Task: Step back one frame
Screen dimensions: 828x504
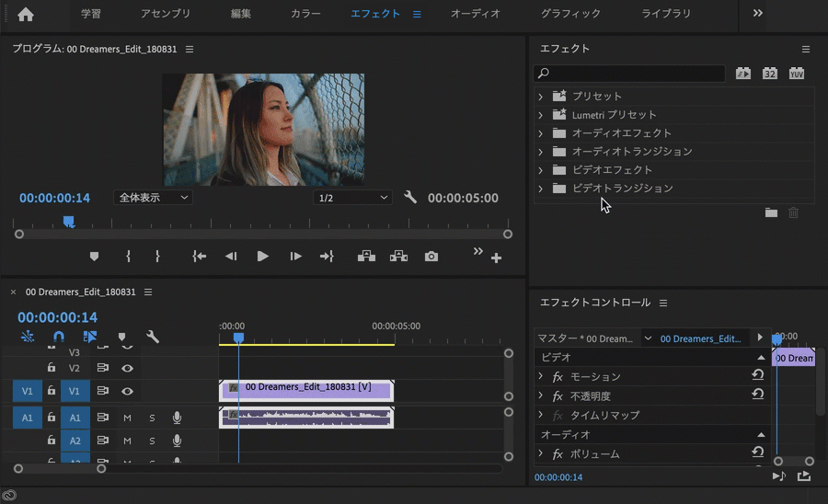Action: click(231, 257)
